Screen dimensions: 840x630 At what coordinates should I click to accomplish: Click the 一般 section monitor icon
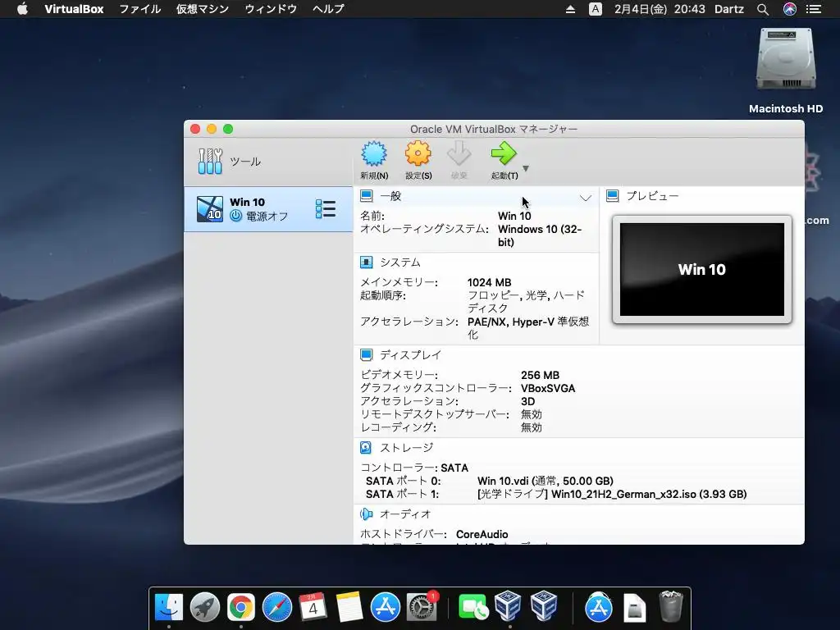367,196
